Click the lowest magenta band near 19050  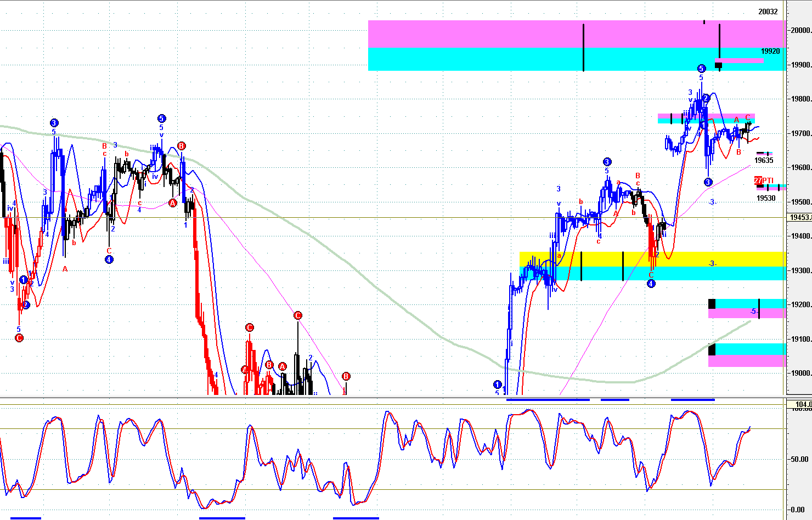(x=747, y=361)
